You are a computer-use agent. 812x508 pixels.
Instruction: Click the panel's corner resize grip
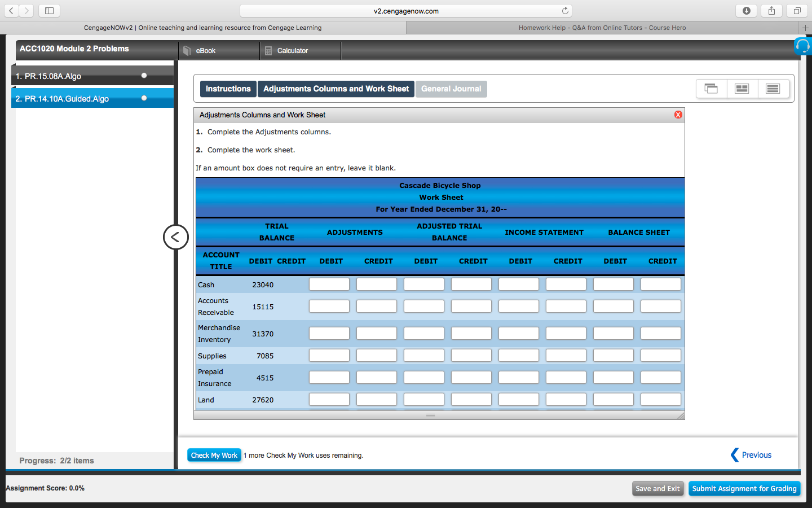pyautogui.click(x=681, y=415)
